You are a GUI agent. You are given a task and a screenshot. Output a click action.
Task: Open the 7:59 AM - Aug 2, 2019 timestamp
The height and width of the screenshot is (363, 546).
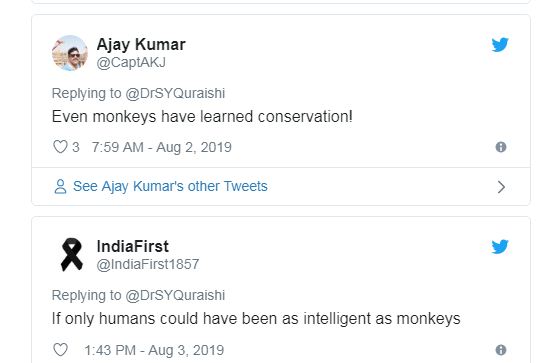[x=162, y=147]
